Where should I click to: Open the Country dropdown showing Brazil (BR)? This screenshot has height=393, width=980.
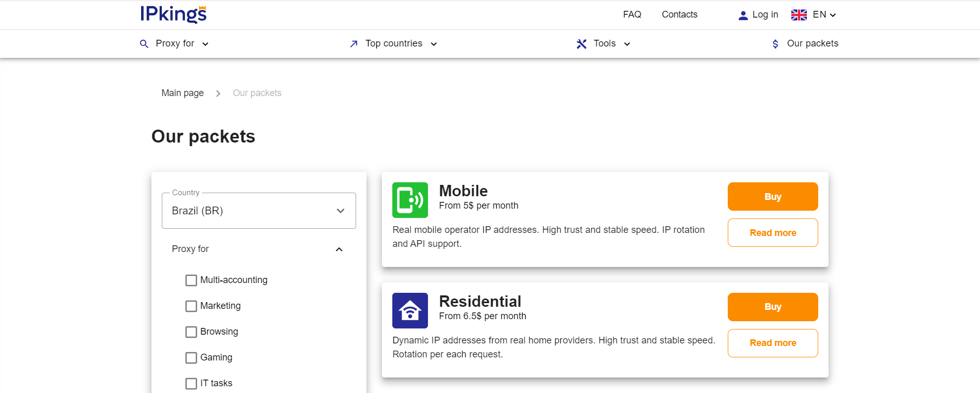[259, 211]
